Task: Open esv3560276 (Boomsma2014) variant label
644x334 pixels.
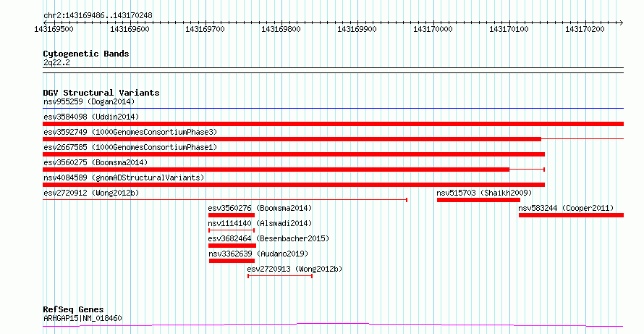Action: [260, 208]
